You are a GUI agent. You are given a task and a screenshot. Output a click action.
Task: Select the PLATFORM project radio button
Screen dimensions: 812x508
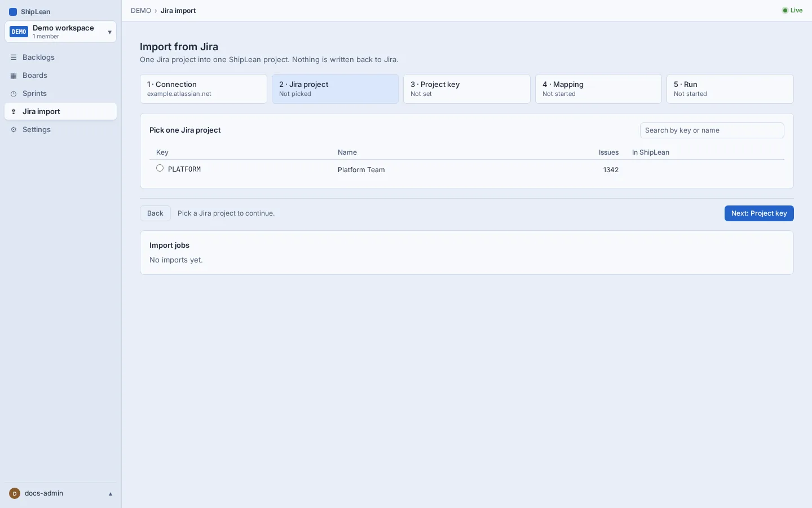[160, 168]
